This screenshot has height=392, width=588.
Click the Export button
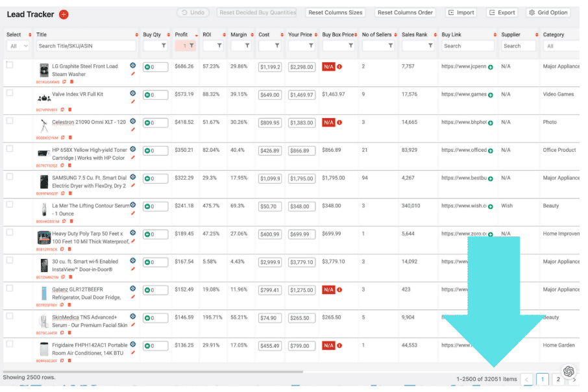[x=502, y=12]
